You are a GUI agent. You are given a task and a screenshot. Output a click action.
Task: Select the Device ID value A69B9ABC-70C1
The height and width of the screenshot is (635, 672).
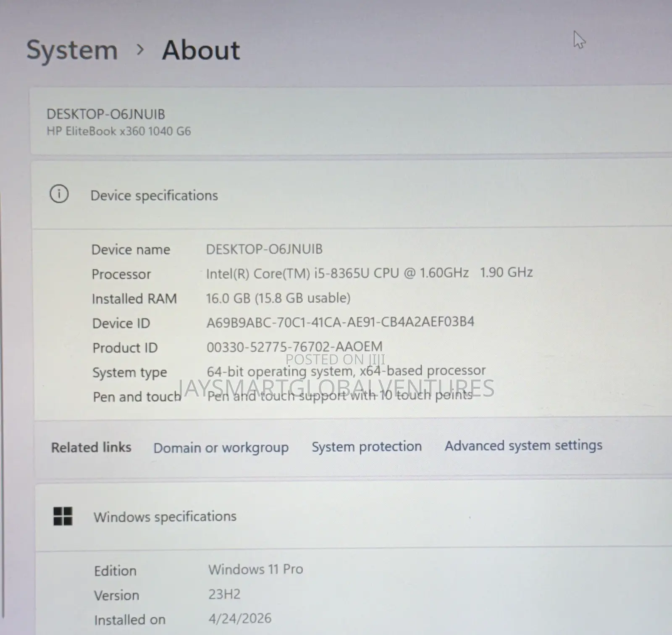pos(340,322)
